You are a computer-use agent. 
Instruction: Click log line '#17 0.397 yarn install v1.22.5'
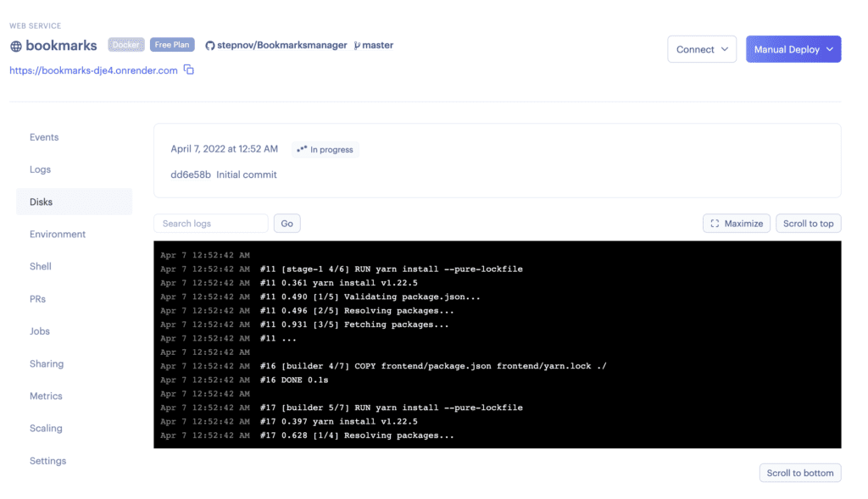(339, 422)
